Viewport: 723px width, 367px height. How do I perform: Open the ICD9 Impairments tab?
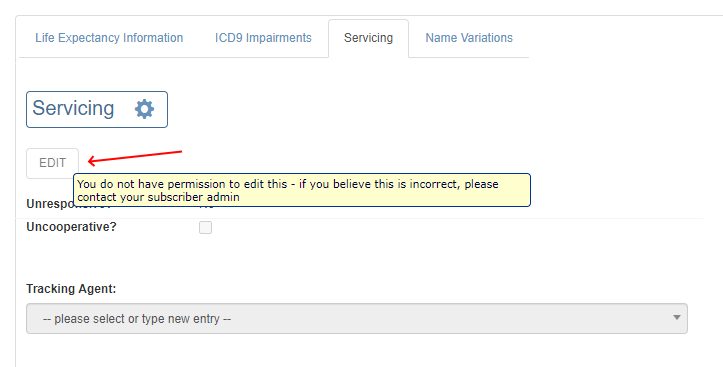click(x=263, y=38)
